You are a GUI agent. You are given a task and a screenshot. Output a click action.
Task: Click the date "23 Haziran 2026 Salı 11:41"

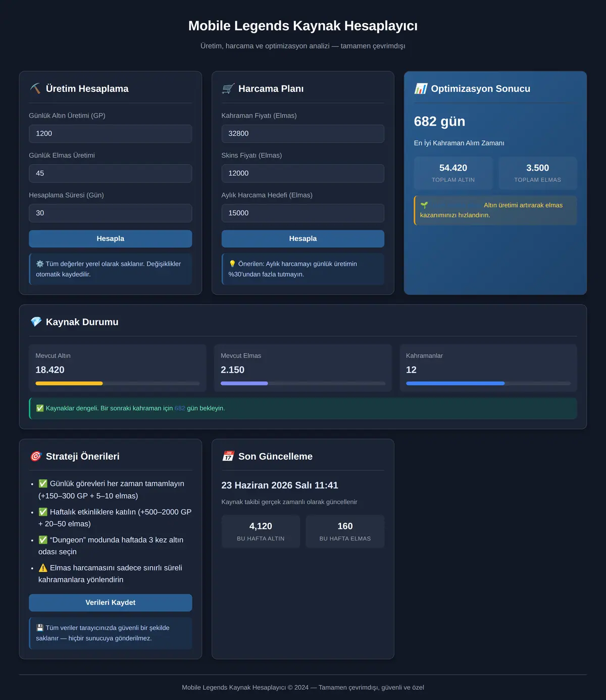coord(280,486)
